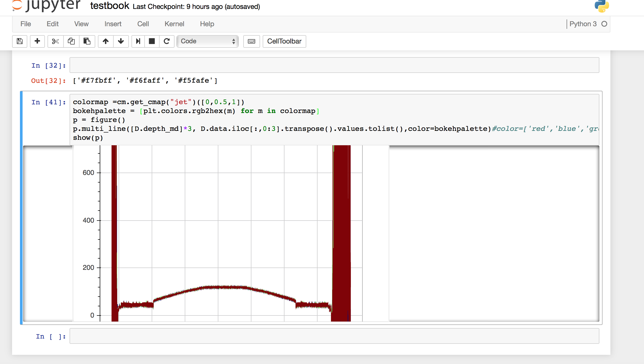Click into the empty bottom code cell
This screenshot has height=364, width=644.
pyautogui.click(x=334, y=336)
